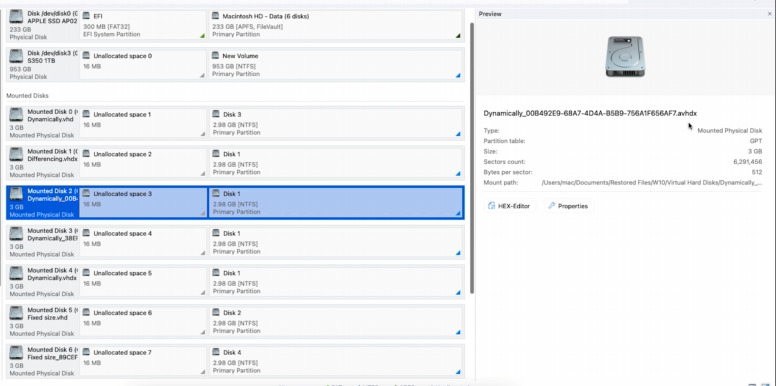The image size is (776, 386).
Task: Select Disk /dev/disk3 S350 1TB entry
Action: 43,64
